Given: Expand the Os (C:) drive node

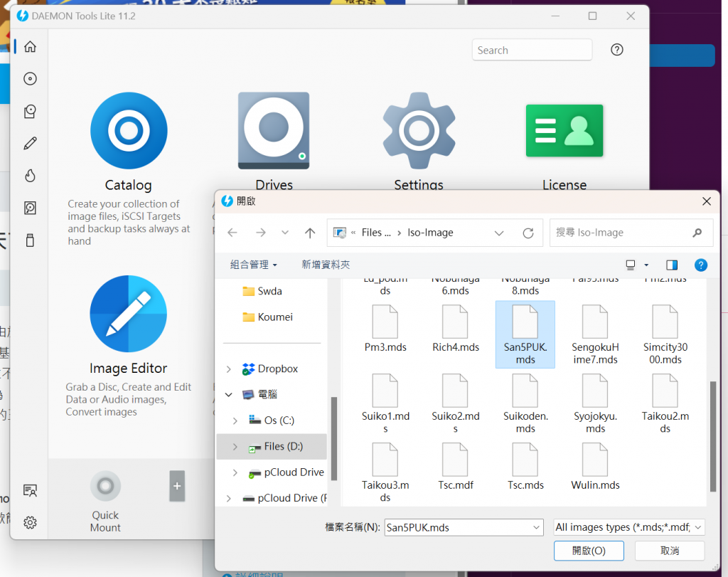Looking at the screenshot, I should pos(235,421).
